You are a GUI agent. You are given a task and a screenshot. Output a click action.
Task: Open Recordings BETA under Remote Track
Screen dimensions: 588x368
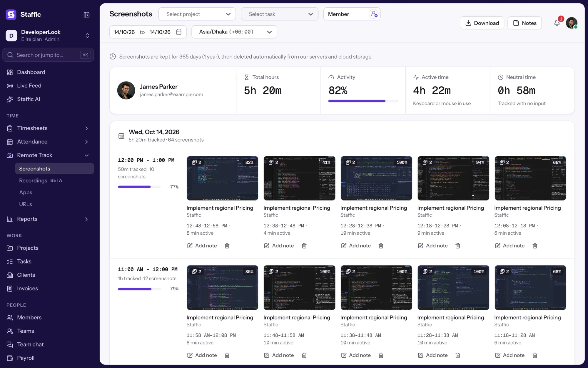click(x=54, y=180)
